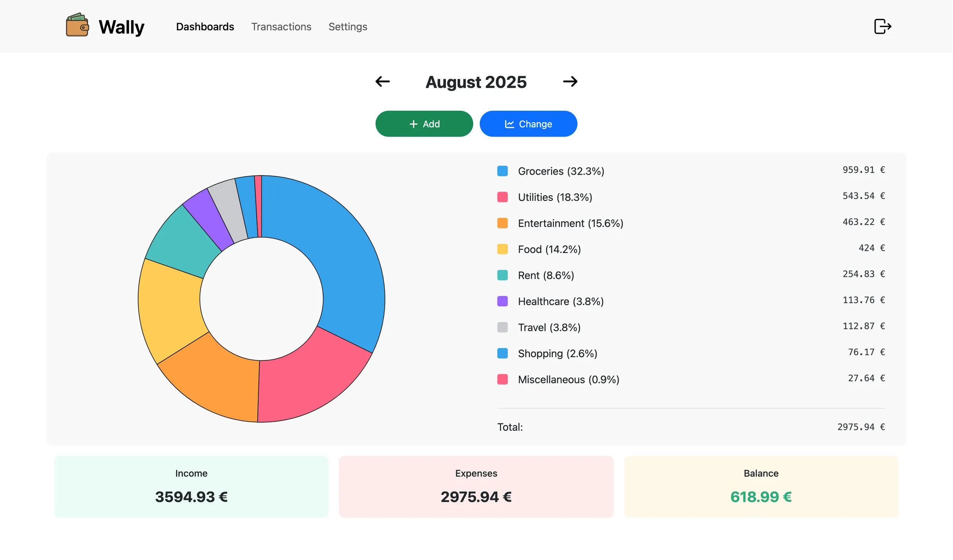Click the purple Healthcare color swatch
The height and width of the screenshot is (560, 953).
[503, 301]
